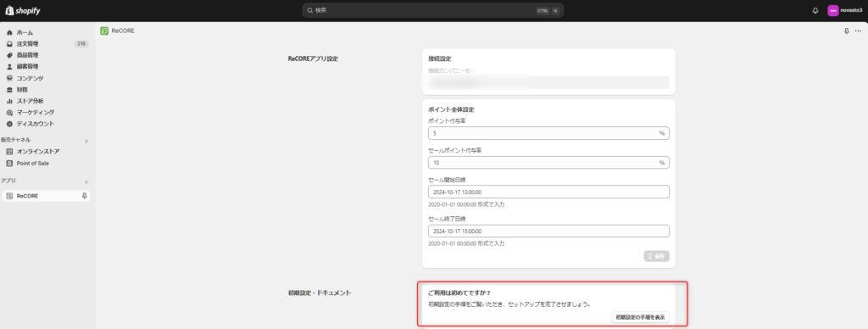The height and width of the screenshot is (329, 868).
Task: Edit the セール開始日時 field
Action: 548,192
